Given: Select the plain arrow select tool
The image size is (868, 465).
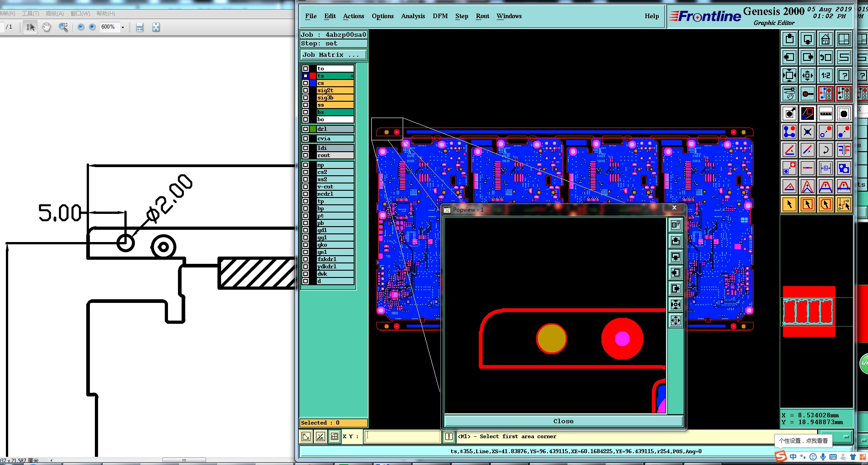Looking at the screenshot, I should coord(789,204).
